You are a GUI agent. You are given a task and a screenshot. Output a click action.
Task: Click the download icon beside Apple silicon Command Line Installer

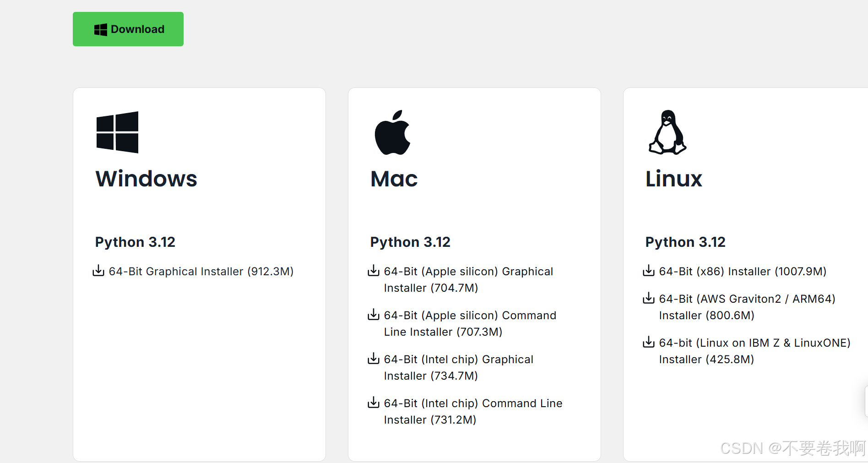click(374, 315)
